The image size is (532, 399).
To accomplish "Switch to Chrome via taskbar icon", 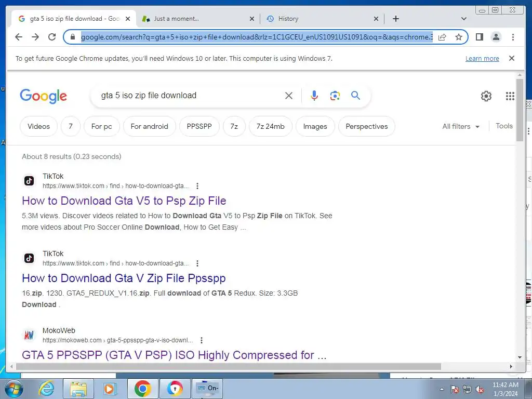I will click(142, 389).
